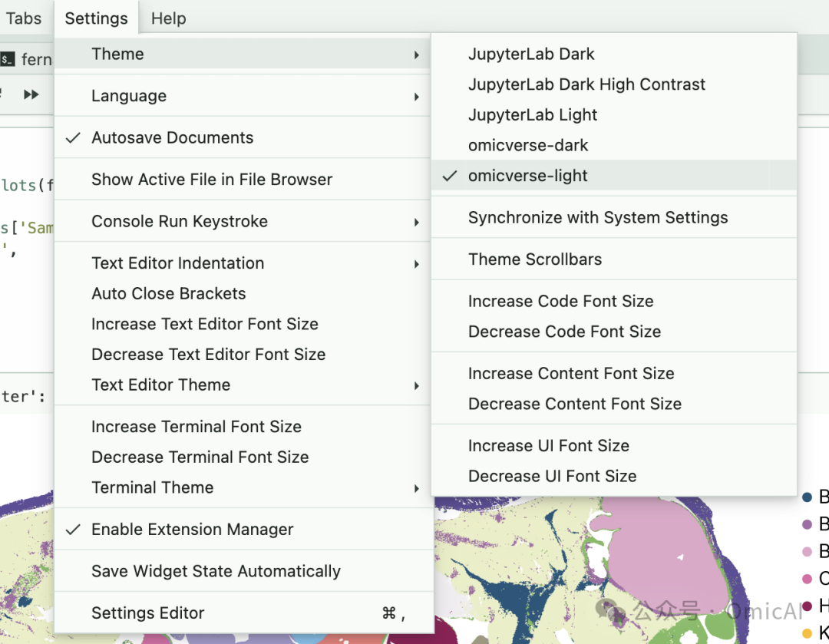Screen dimensions: 829x644
Task: Open the Text Editor Indentation submenu
Action: [x=242, y=263]
